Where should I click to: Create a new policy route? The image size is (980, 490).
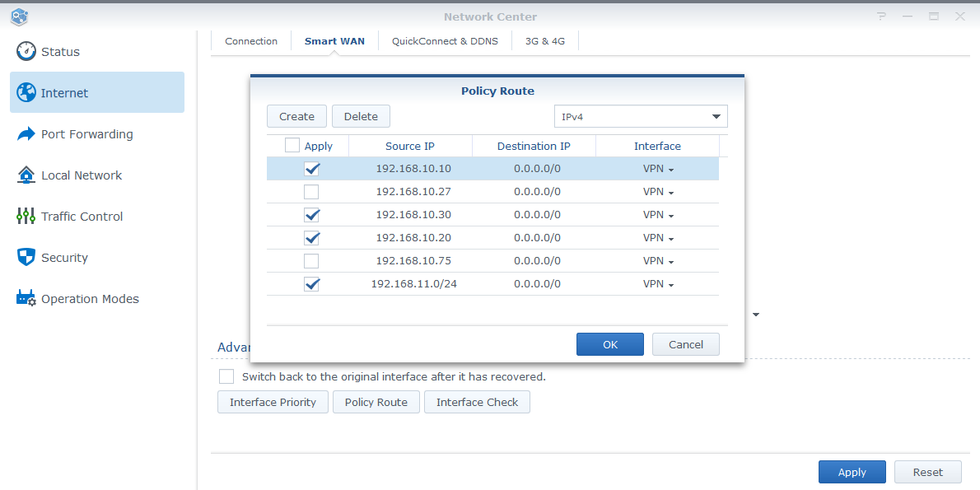[296, 116]
